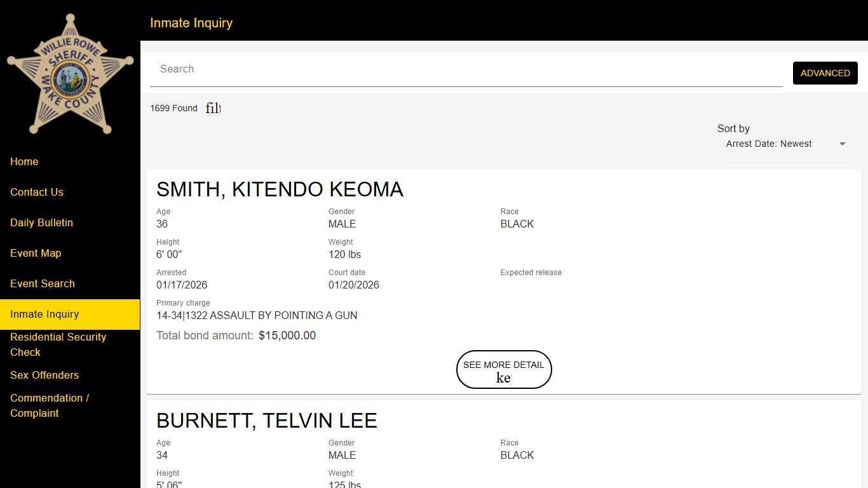The image size is (868, 488).
Task: Open the Event Map section
Action: tap(36, 254)
